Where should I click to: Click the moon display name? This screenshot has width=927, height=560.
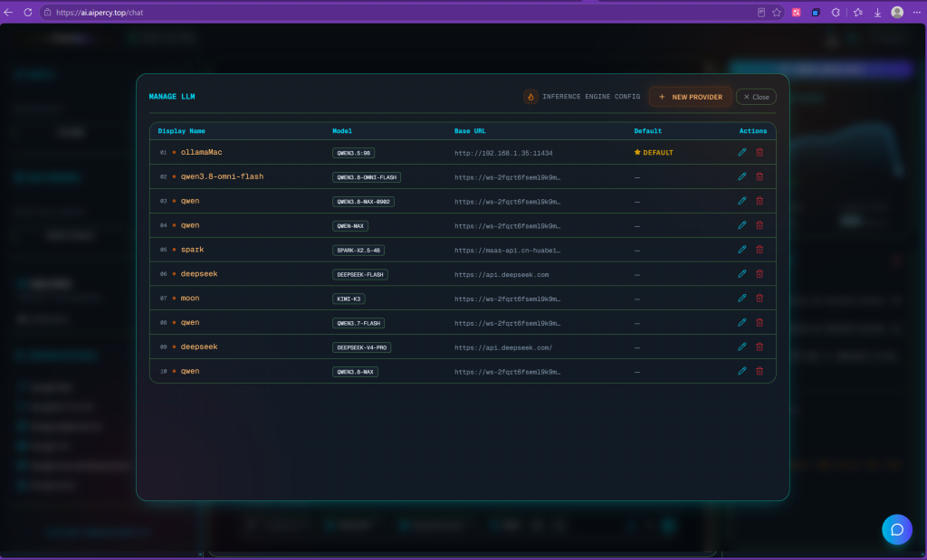(x=190, y=299)
